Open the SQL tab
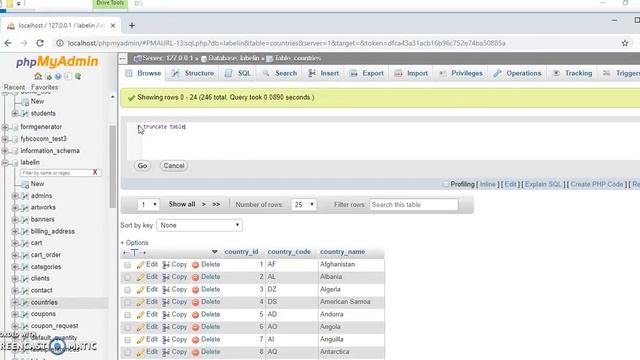The image size is (640, 360). (x=238, y=73)
